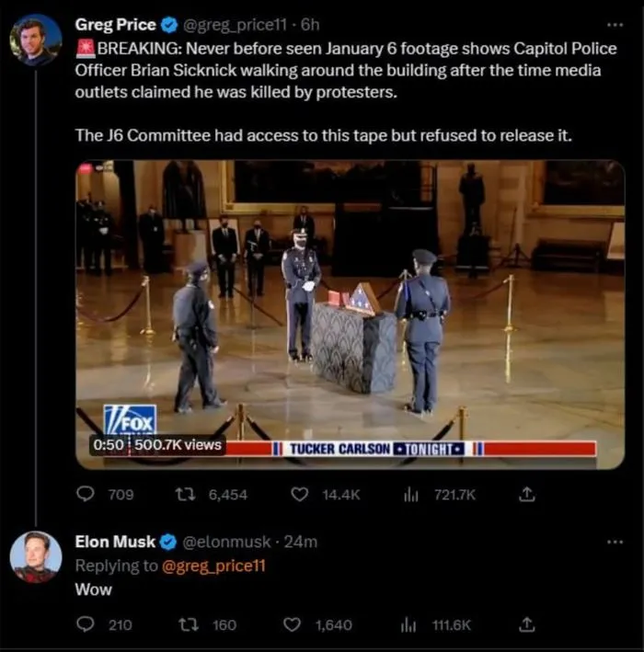Open more options menu on Greg Price's tweet
This screenshot has width=644, height=652.
tap(615, 25)
